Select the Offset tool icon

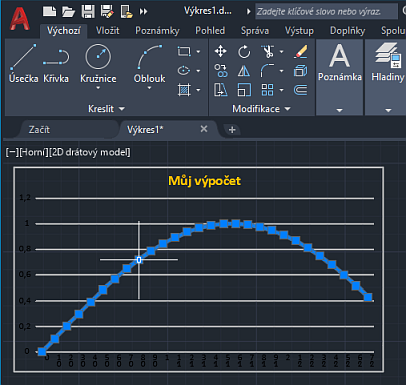(x=301, y=90)
